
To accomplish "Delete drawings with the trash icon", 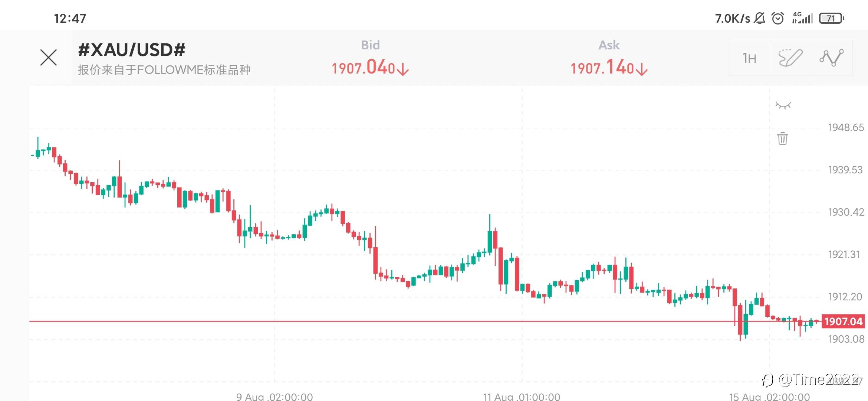I will click(783, 138).
